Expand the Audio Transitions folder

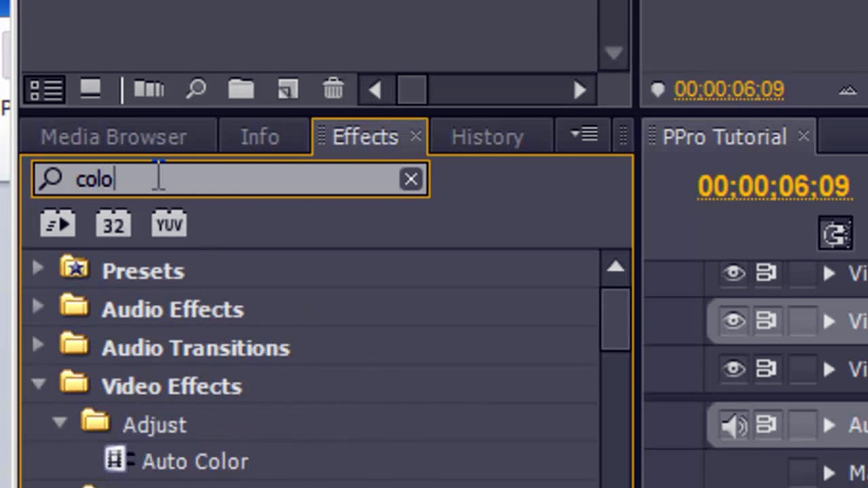38,345
